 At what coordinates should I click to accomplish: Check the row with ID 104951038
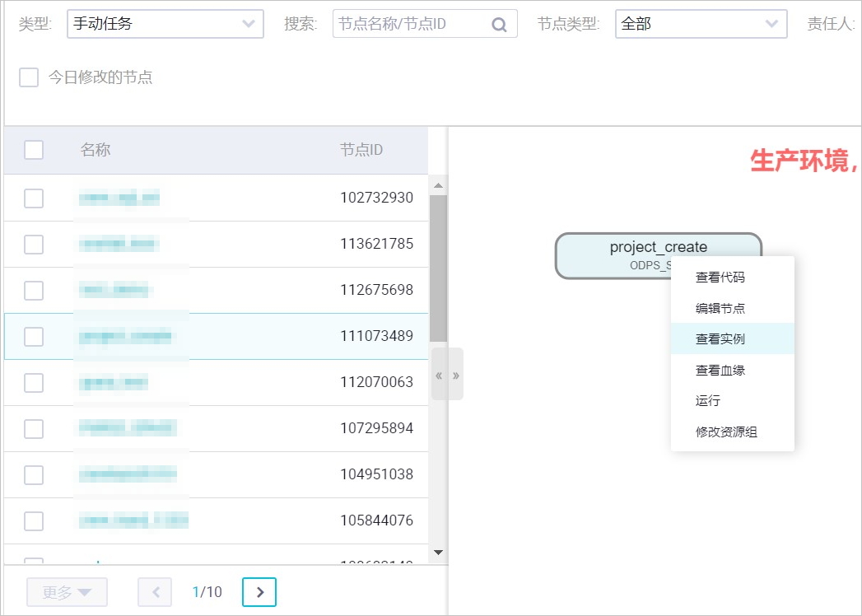pos(34,475)
